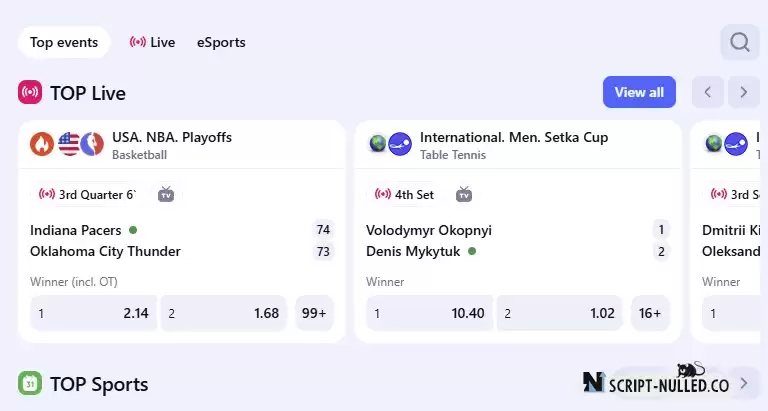
Task: Click the TV stream icon for NBA game
Action: 166,194
